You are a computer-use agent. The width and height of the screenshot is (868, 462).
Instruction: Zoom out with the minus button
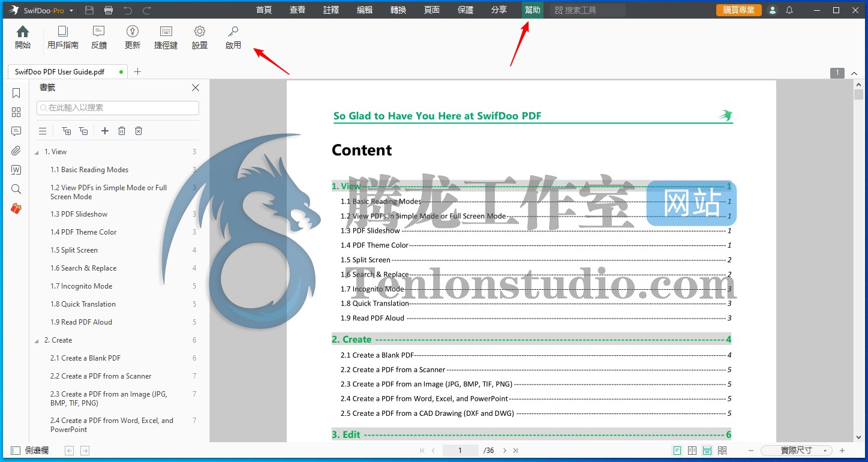point(750,451)
